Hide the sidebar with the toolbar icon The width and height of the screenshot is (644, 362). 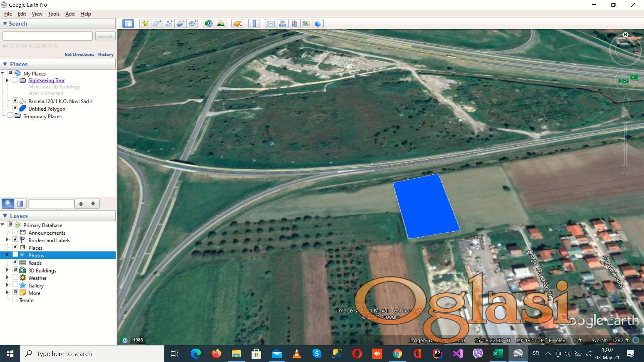(128, 23)
